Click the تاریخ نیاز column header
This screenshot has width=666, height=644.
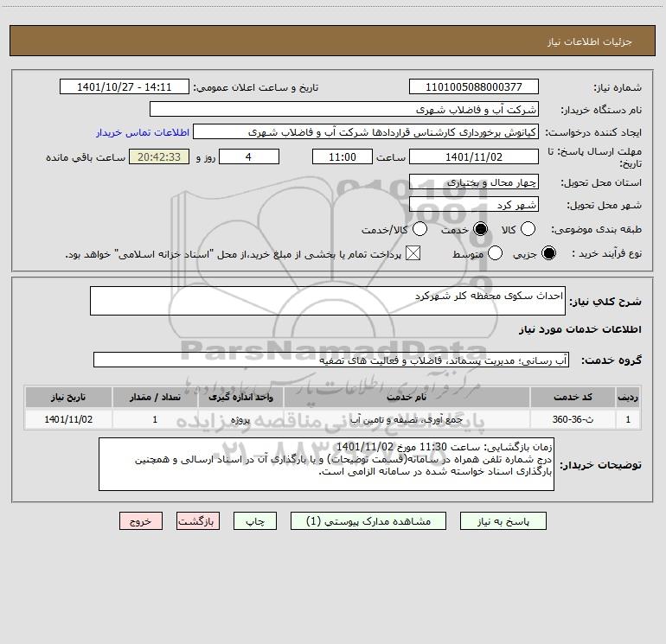68,397
